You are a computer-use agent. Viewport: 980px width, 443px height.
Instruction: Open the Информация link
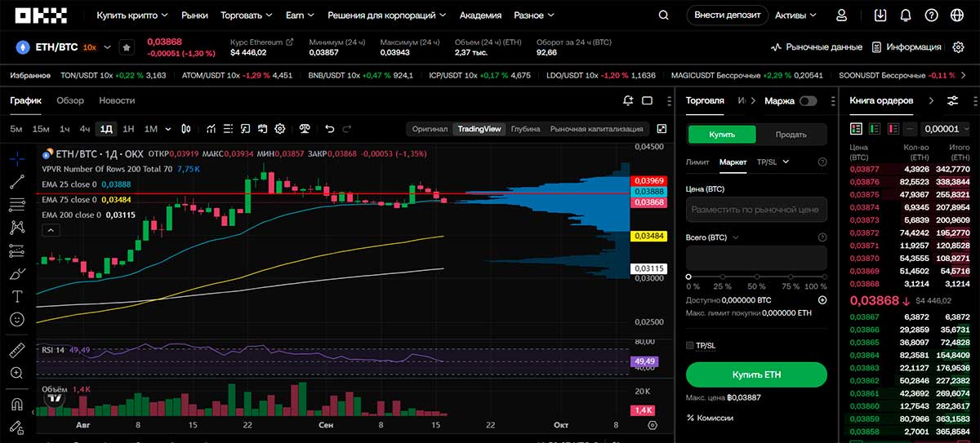(x=906, y=47)
